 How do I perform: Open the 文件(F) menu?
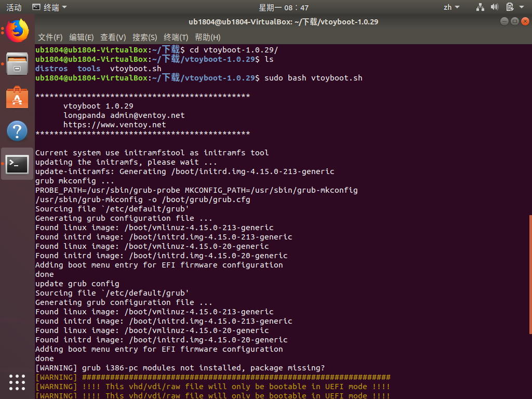click(50, 37)
